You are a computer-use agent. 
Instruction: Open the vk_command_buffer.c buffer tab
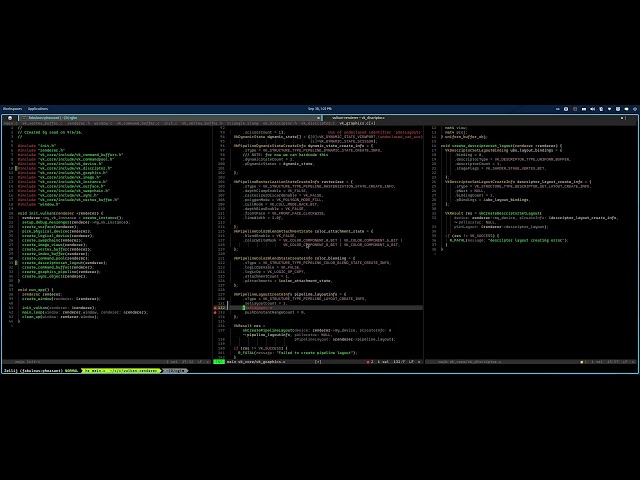[137, 123]
